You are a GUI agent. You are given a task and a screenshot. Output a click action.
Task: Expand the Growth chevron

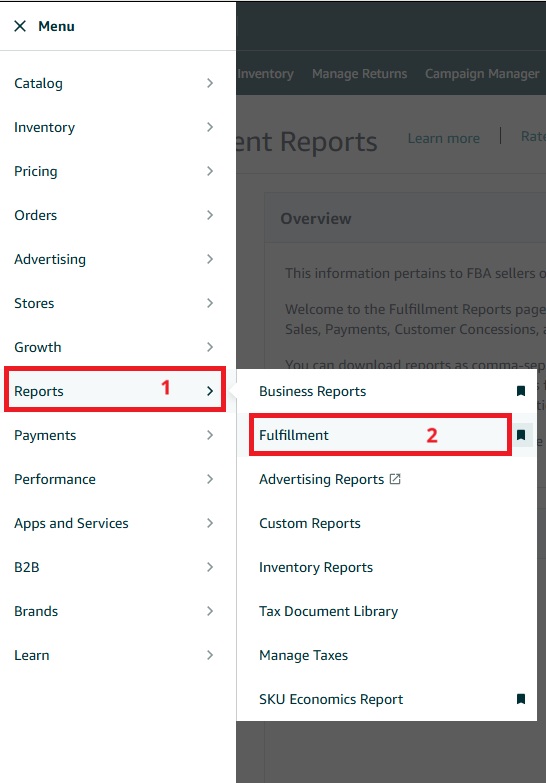point(210,347)
